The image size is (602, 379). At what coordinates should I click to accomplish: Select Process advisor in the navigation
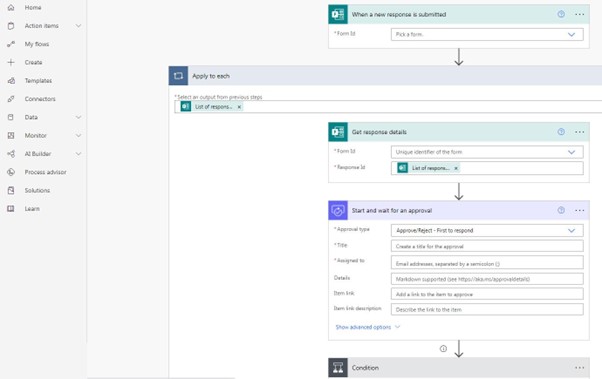45,172
